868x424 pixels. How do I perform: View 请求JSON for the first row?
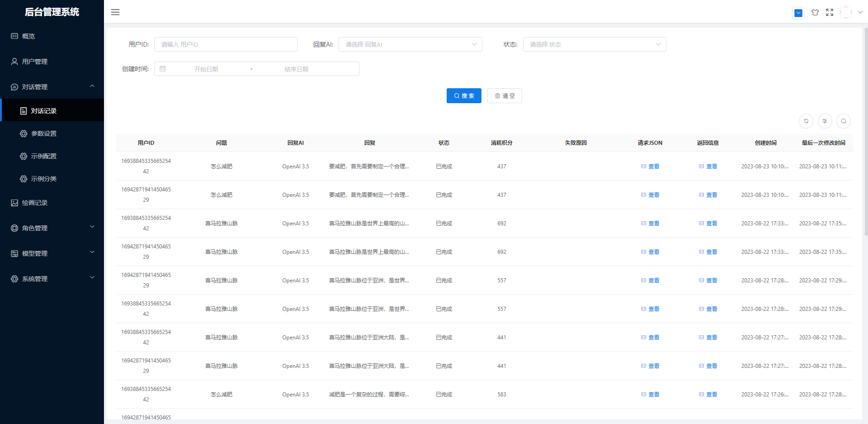[x=650, y=167]
